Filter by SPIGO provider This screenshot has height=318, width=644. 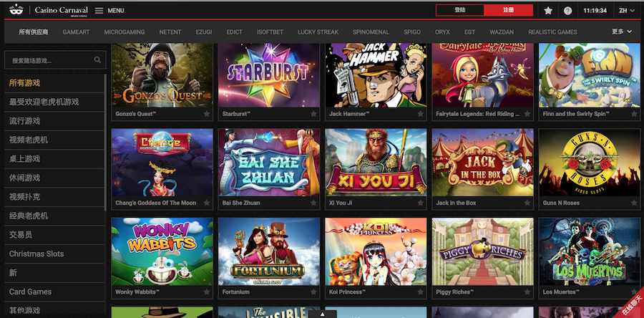(412, 32)
